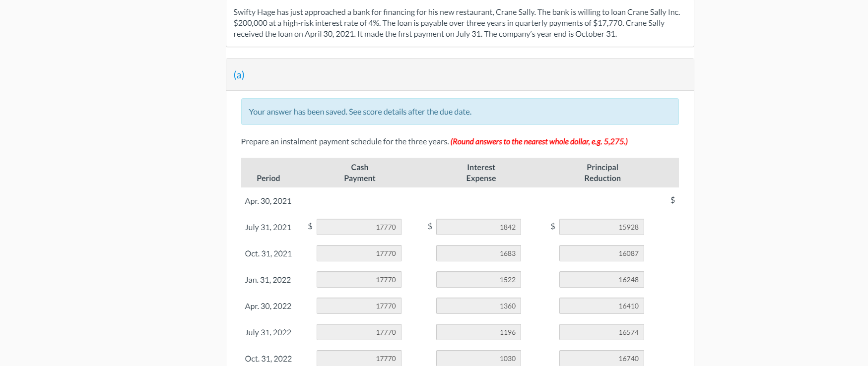
Task: Click Jan. 31, 2022 interest expense field 1522
Action: 478,280
